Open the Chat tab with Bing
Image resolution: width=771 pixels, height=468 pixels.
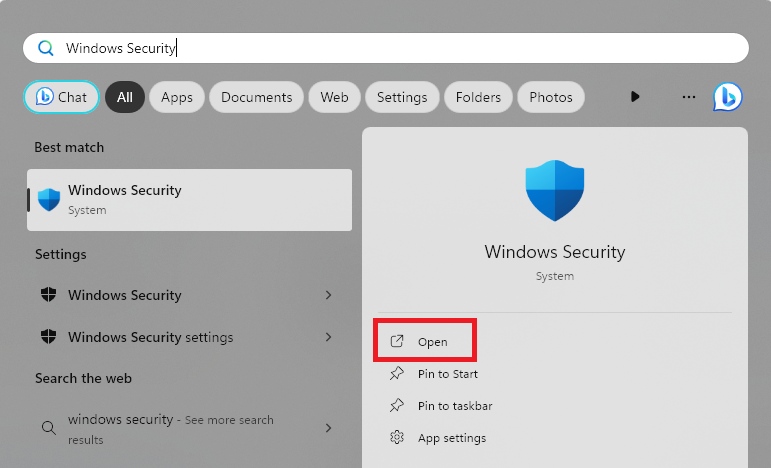click(61, 97)
